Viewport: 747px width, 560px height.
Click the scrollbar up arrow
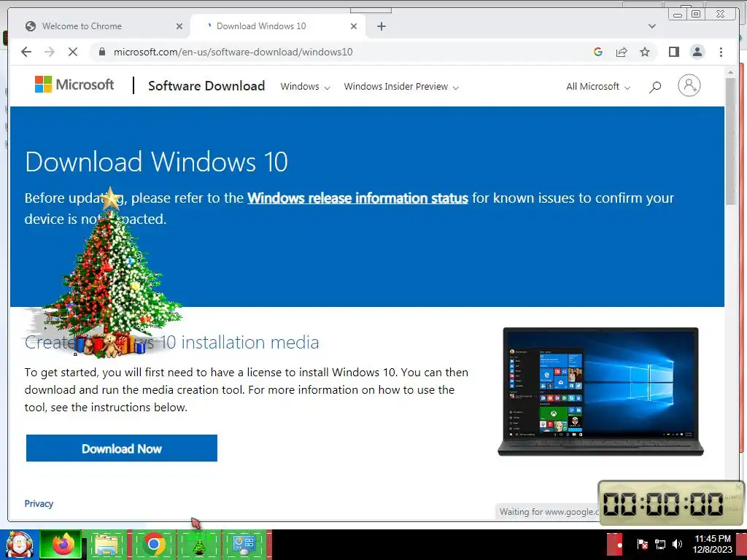coord(731,72)
